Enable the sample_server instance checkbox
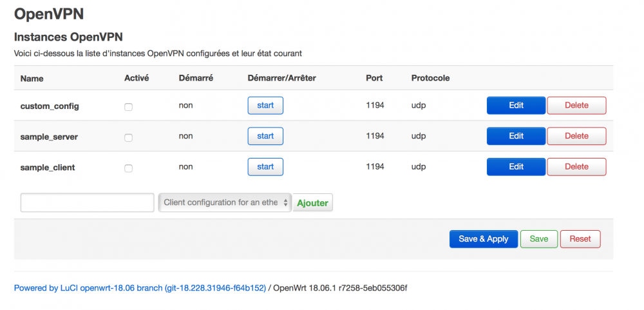The width and height of the screenshot is (644, 310). click(128, 137)
